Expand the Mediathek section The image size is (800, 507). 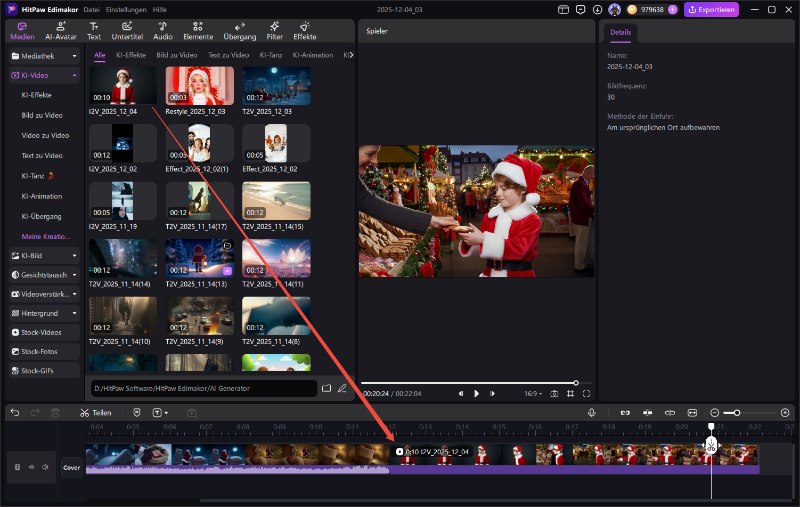[44, 56]
